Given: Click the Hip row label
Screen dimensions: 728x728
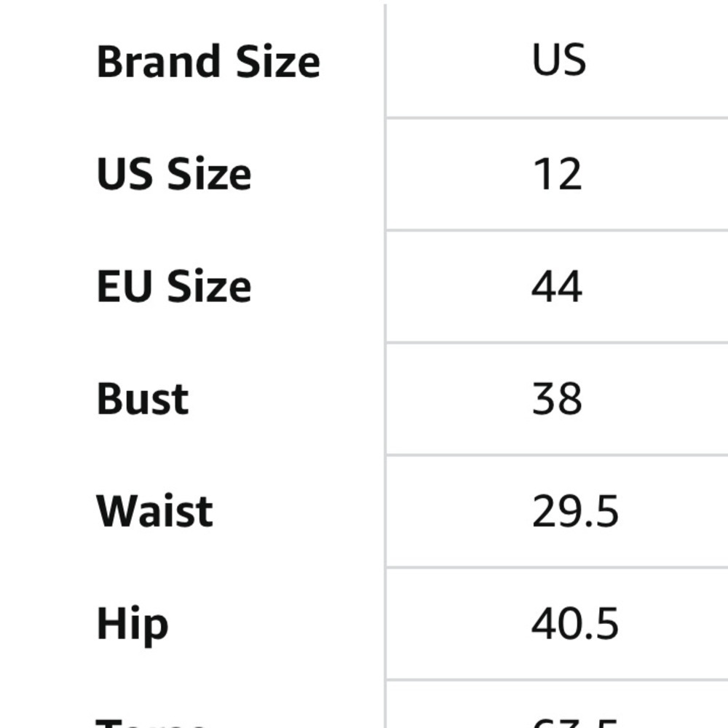Looking at the screenshot, I should (132, 625).
